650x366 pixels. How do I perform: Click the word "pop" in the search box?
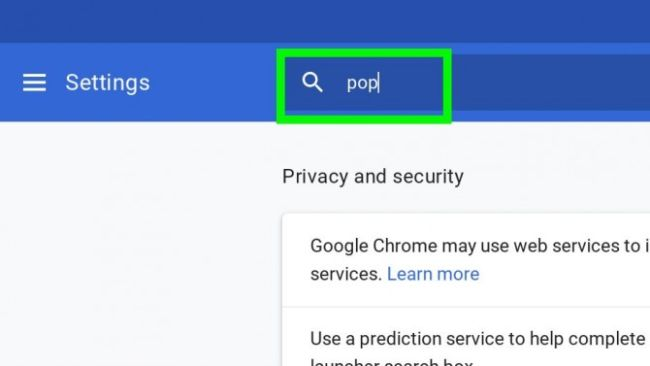click(362, 84)
